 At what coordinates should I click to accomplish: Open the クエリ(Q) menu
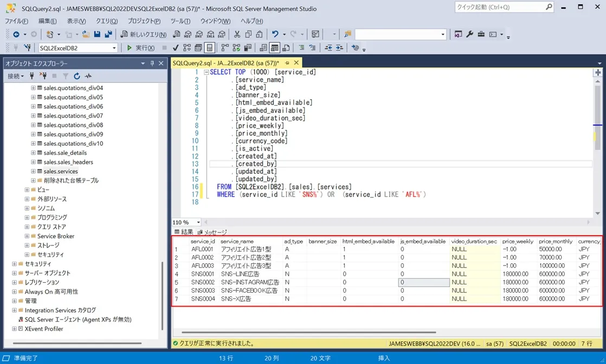(107, 21)
